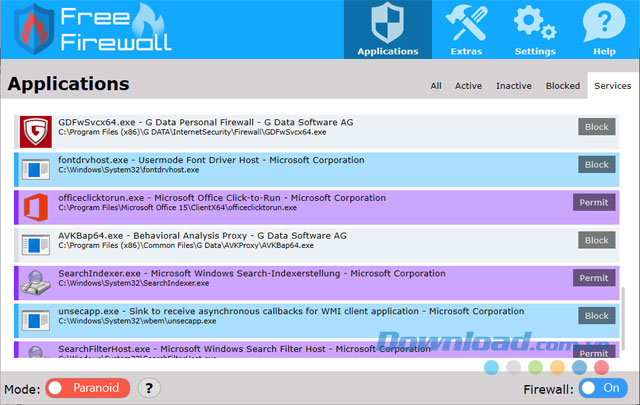Screen dimensions: 640x405
Task: Block AVKBap64.exe
Action: [597, 240]
